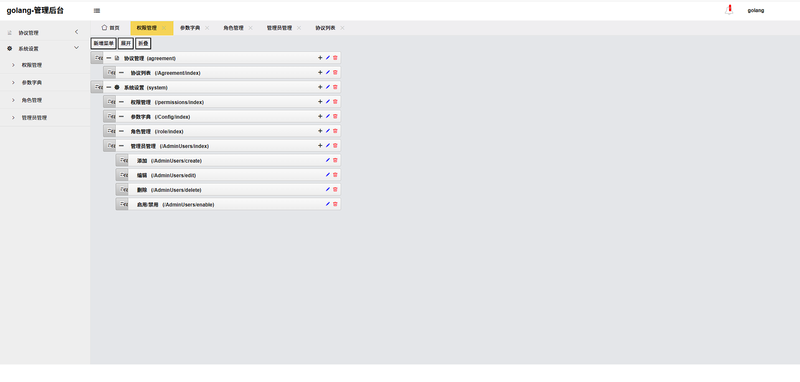The image size is (800, 382).
Task: Switch to the 参数字典 tab
Action: click(x=190, y=28)
